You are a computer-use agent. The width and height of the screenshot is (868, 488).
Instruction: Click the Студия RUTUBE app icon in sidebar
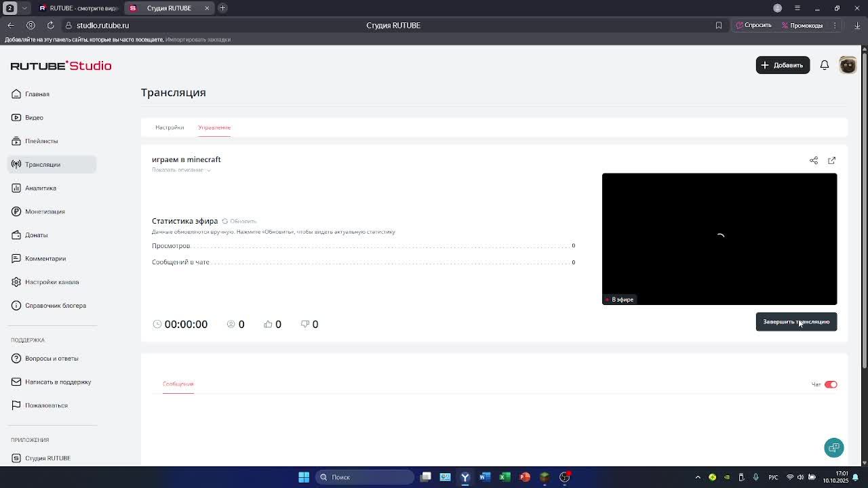click(16, 458)
